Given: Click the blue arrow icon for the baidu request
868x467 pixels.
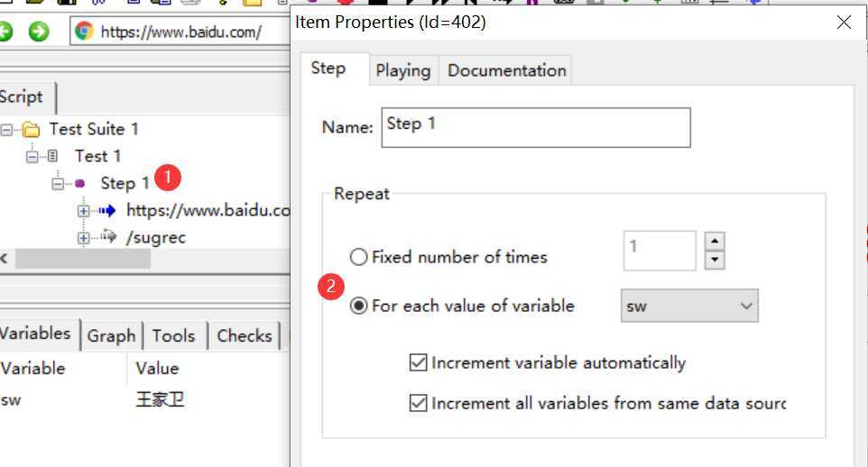Looking at the screenshot, I should coord(107,210).
